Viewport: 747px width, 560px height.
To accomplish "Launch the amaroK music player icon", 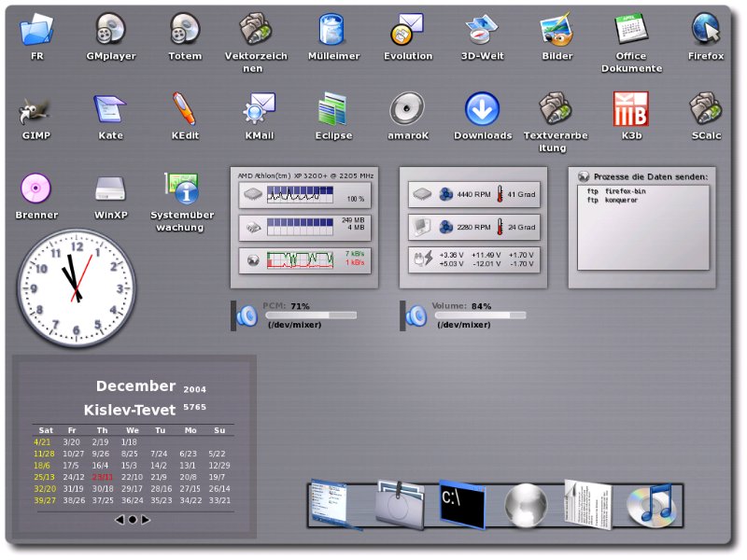I will (x=407, y=108).
